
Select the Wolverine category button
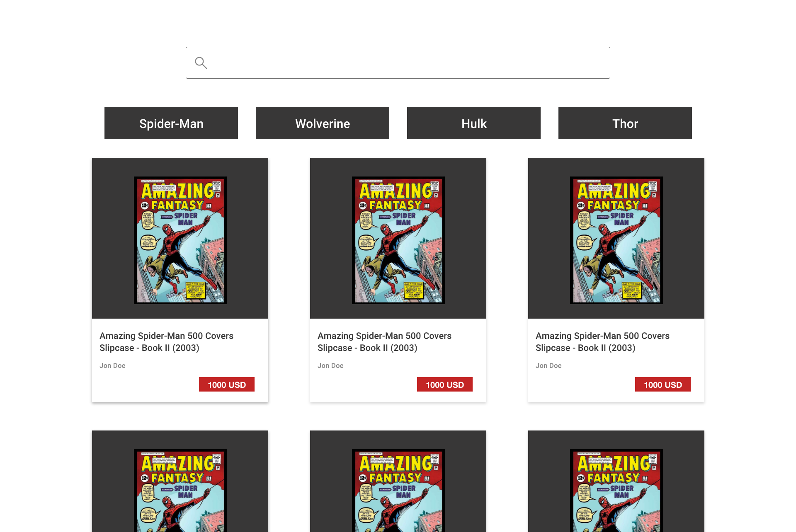click(322, 123)
